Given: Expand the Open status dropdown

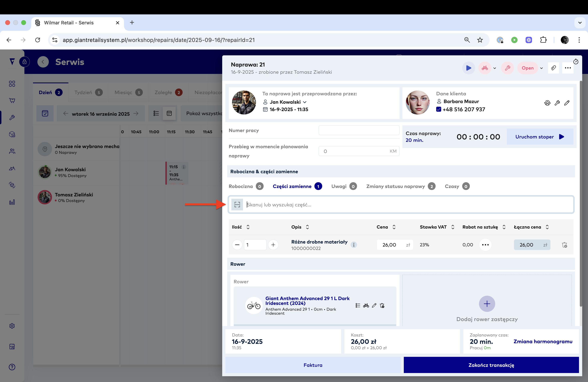Looking at the screenshot, I should [541, 68].
